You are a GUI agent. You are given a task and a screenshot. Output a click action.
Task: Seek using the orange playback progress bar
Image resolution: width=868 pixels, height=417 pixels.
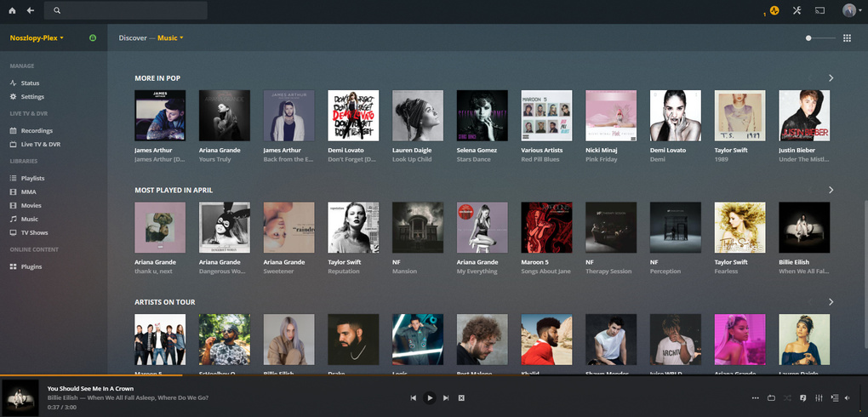[91, 375]
